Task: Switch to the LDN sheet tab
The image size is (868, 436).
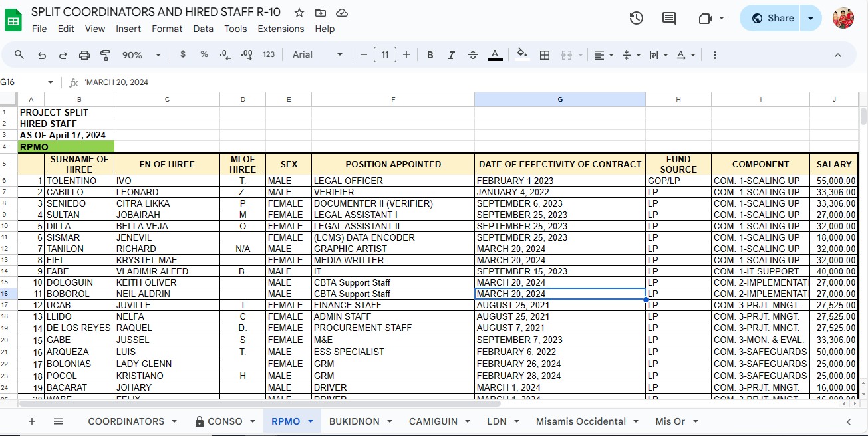Action: (x=496, y=421)
